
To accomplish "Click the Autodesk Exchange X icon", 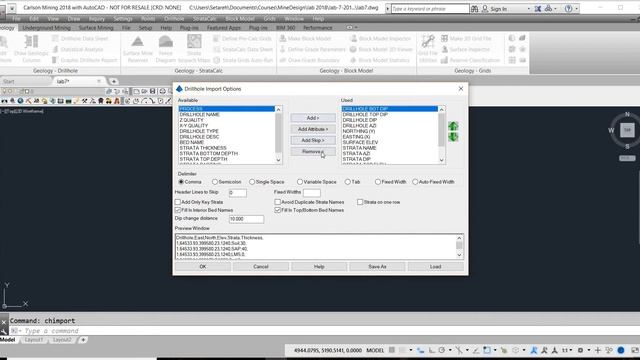I will click(538, 9).
